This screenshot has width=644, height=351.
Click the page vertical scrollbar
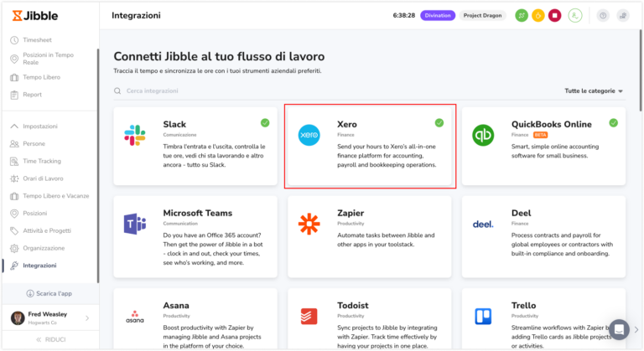640,70
